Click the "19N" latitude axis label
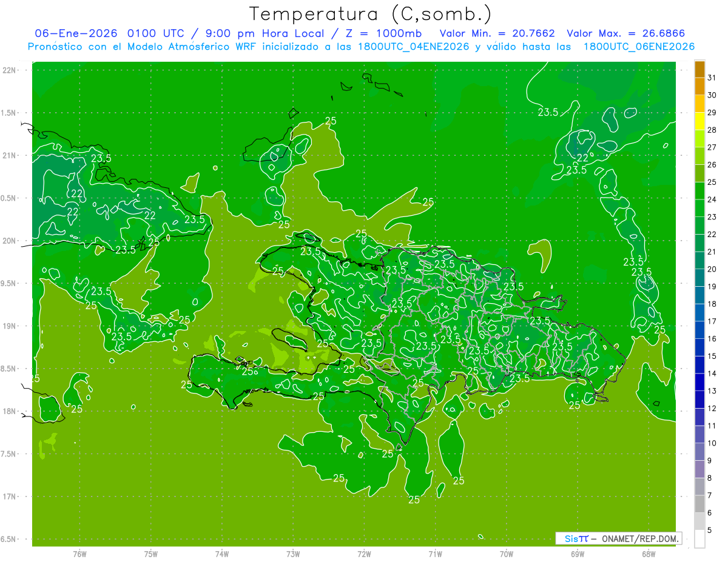The image size is (728, 562). click(9, 326)
